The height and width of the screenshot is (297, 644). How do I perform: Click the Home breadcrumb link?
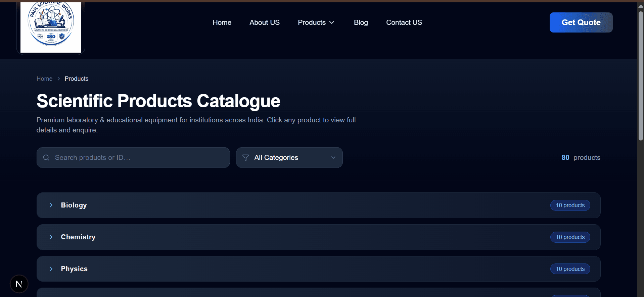tap(44, 79)
